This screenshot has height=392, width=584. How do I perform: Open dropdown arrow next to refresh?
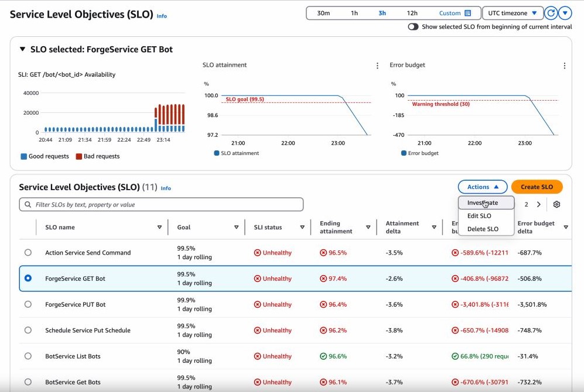click(565, 13)
